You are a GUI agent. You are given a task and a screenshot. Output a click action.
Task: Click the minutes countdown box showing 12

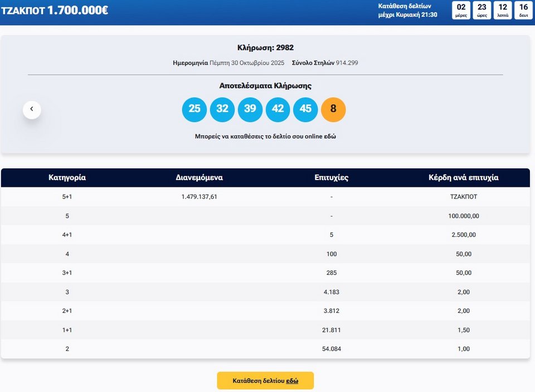click(503, 10)
